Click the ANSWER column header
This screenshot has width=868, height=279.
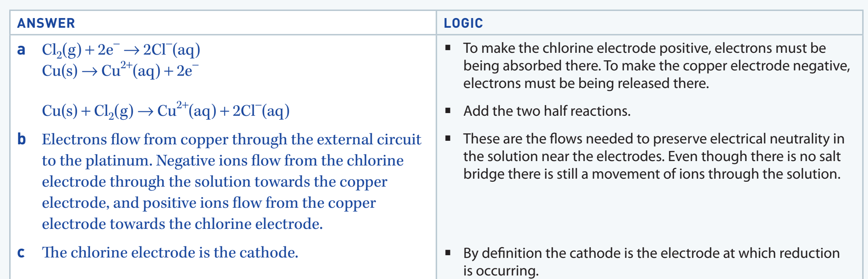(46, 23)
